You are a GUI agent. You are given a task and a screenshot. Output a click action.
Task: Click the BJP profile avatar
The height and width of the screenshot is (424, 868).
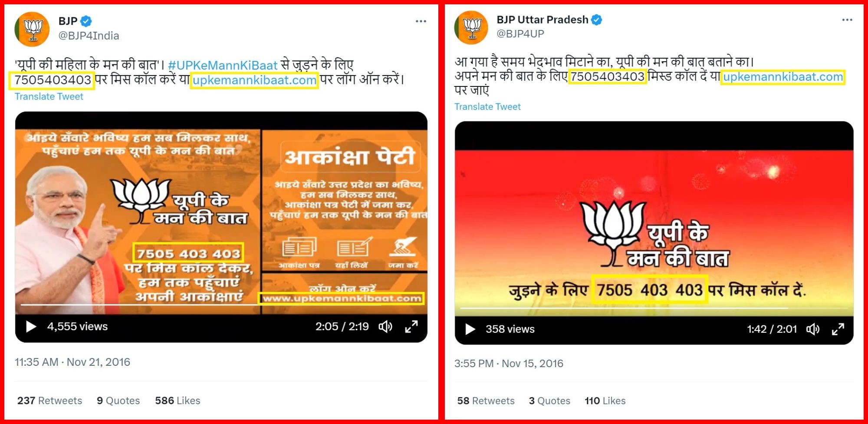(32, 29)
